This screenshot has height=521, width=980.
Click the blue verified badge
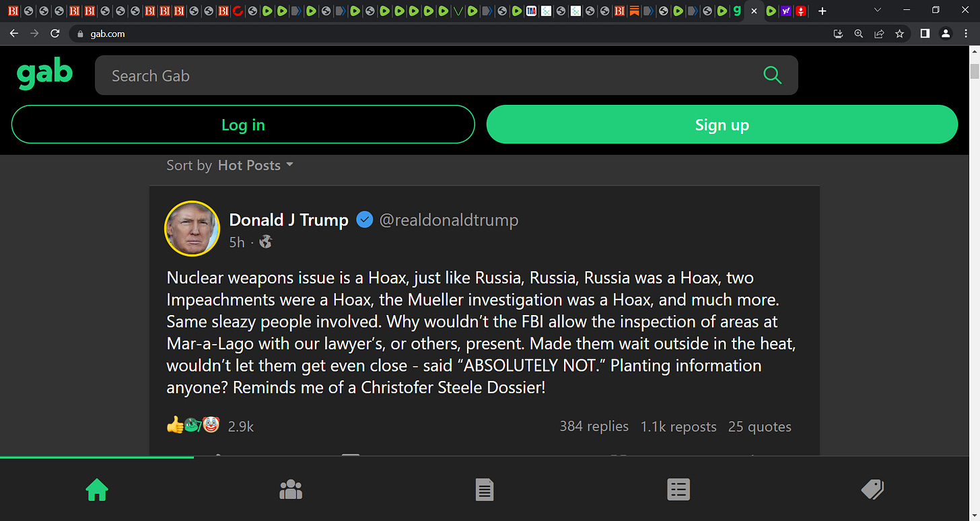(364, 219)
